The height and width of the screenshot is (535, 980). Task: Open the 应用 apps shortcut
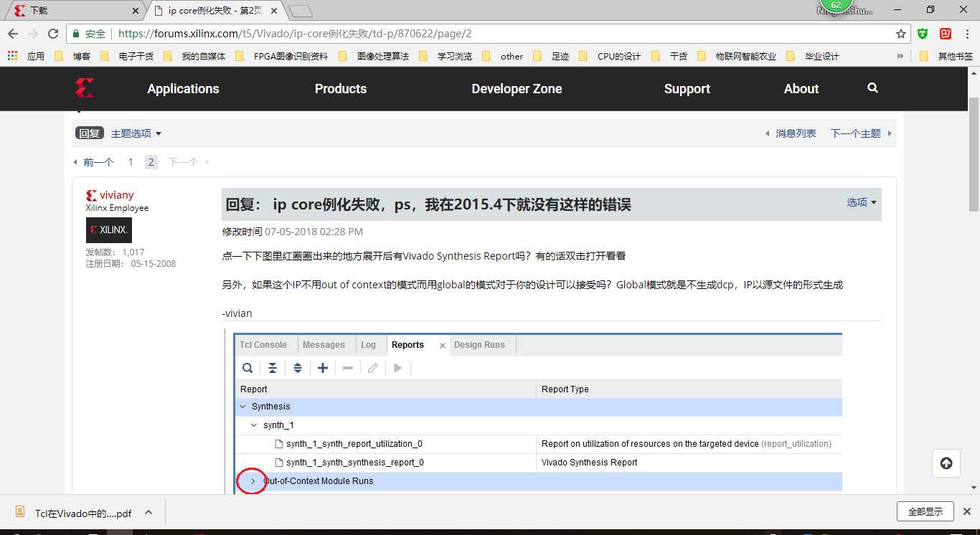point(26,56)
